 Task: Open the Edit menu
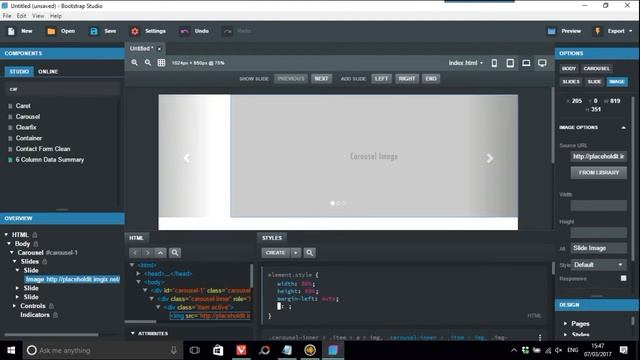point(21,16)
